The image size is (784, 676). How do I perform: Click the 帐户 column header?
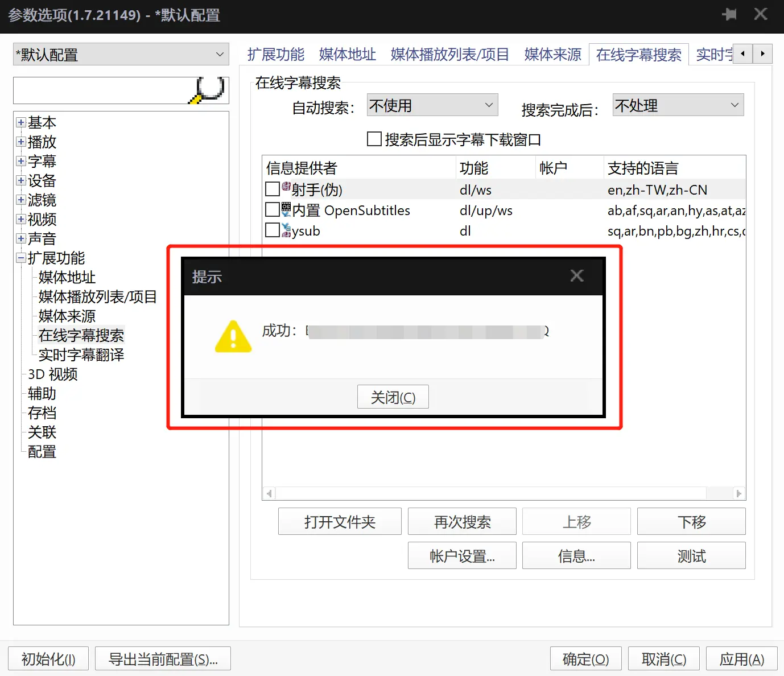tap(570, 168)
